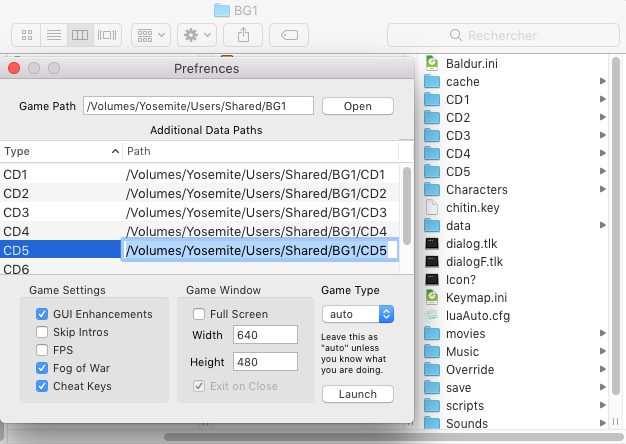Select the Characters folder icon

[432, 189]
